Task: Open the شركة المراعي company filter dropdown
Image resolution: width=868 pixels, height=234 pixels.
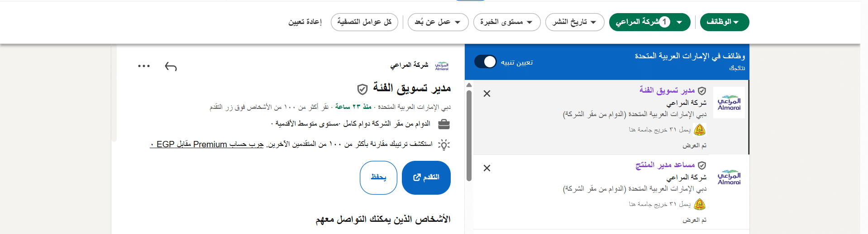Action: pyautogui.click(x=650, y=22)
